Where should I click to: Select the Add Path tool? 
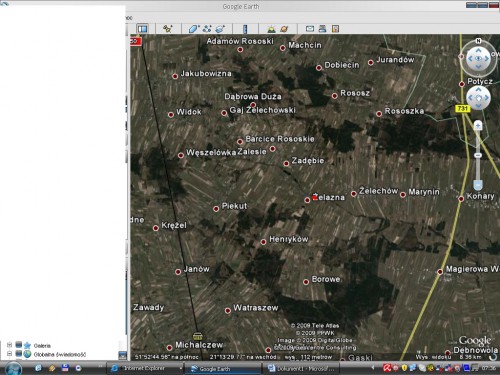[x=207, y=29]
